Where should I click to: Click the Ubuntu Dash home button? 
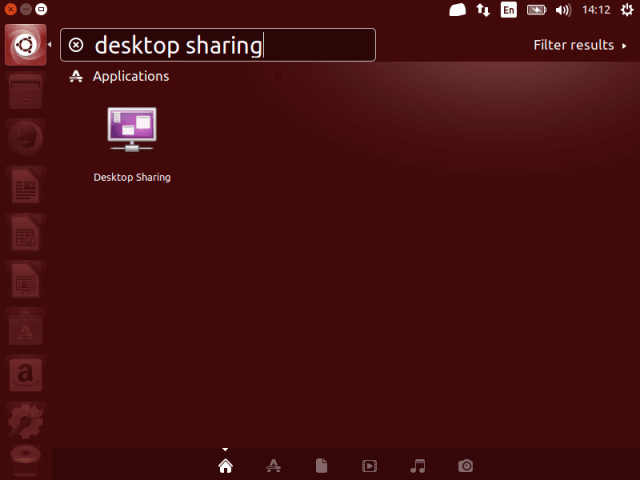(x=25, y=46)
